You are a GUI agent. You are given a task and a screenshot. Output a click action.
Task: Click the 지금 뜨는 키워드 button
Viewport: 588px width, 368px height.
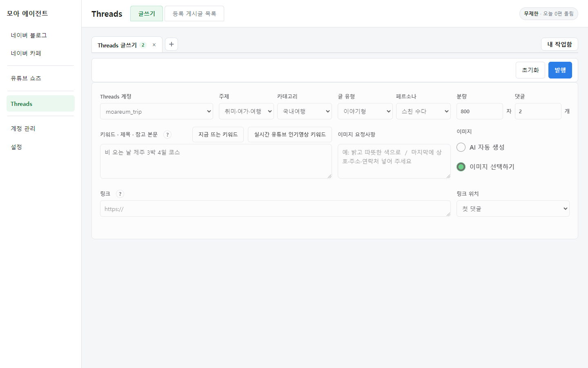pyautogui.click(x=218, y=135)
